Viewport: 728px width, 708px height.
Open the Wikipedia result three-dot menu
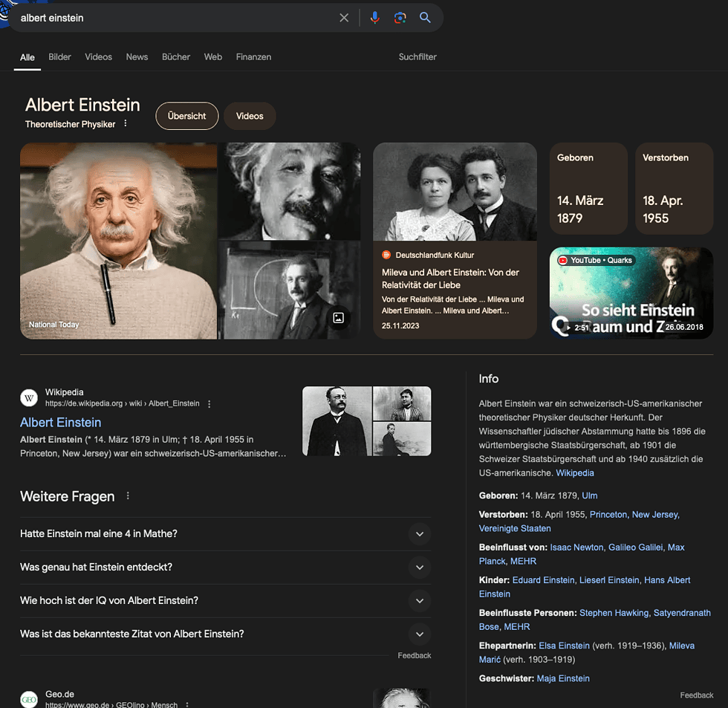(209, 404)
